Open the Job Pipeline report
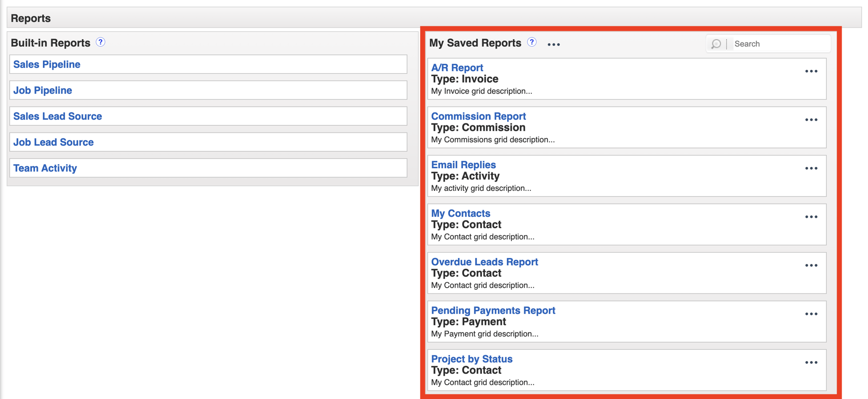The width and height of the screenshot is (868, 399). pyautogui.click(x=42, y=90)
